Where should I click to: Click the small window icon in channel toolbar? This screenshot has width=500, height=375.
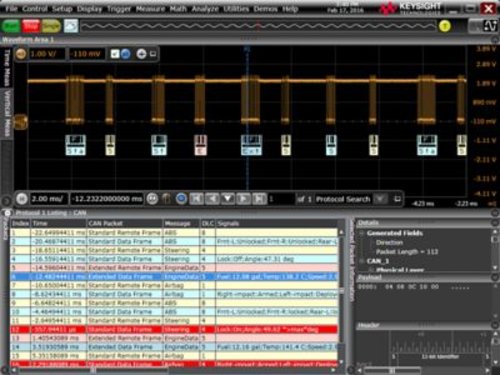click(x=153, y=54)
